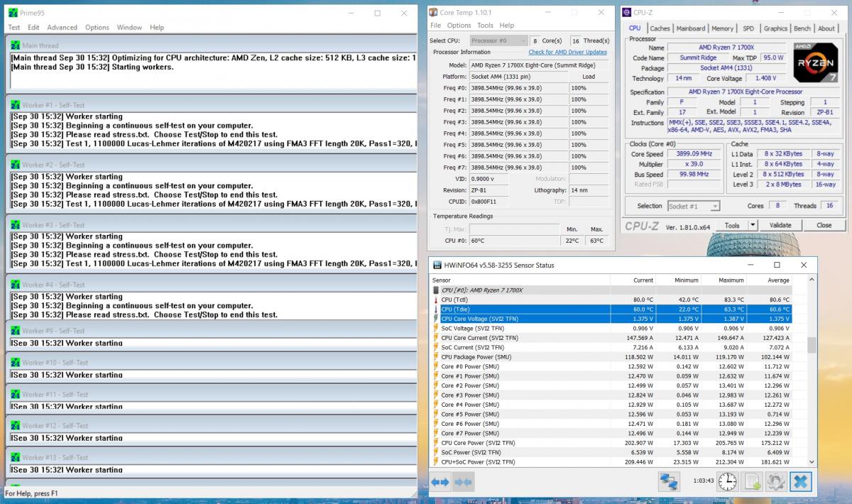Click chip icon beside CPU [#0] AMD Ryzen header
Viewport: 852px width, 504px height.
(x=436, y=290)
